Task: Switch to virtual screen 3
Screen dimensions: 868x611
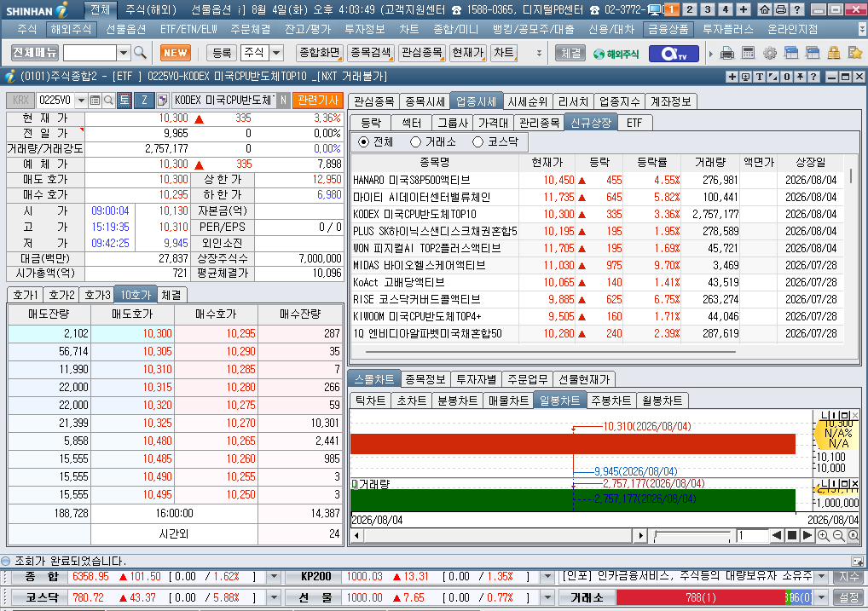Action: (x=708, y=9)
